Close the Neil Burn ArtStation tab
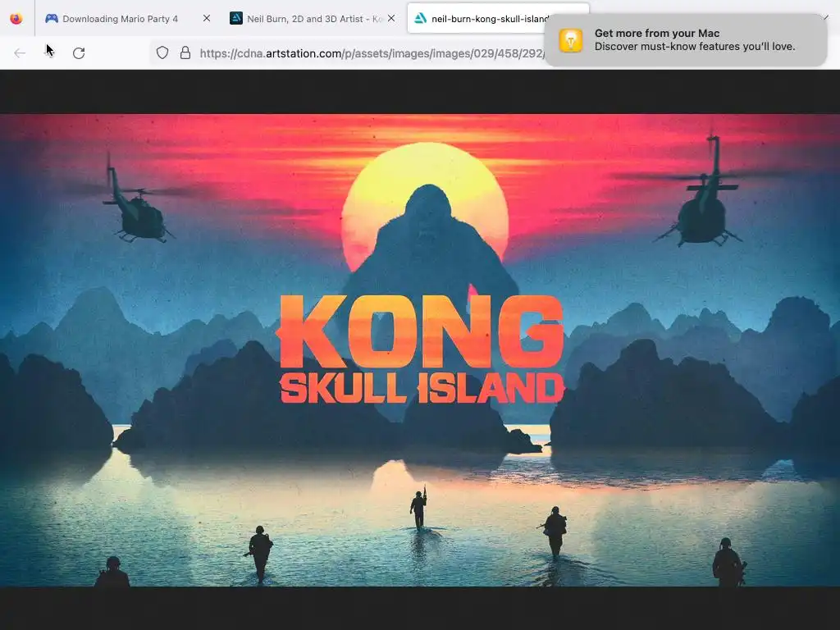The width and height of the screenshot is (840, 630). pyautogui.click(x=391, y=18)
